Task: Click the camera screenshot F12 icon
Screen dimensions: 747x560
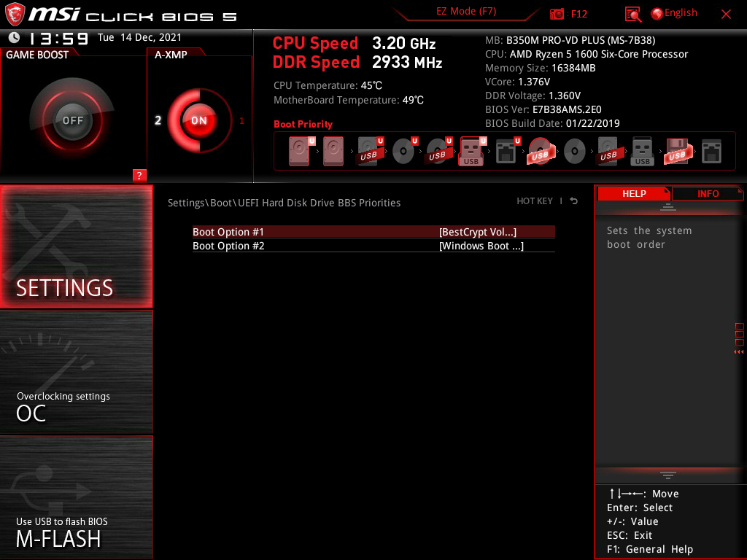Action: click(557, 15)
